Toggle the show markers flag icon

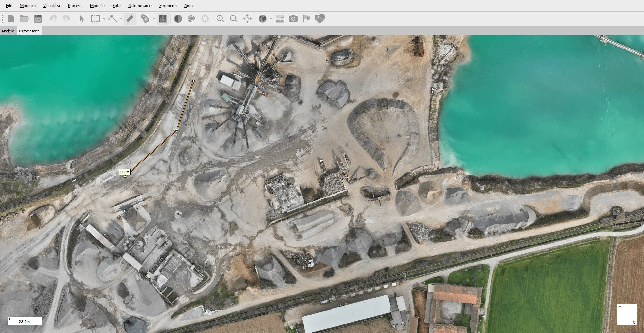point(306,19)
